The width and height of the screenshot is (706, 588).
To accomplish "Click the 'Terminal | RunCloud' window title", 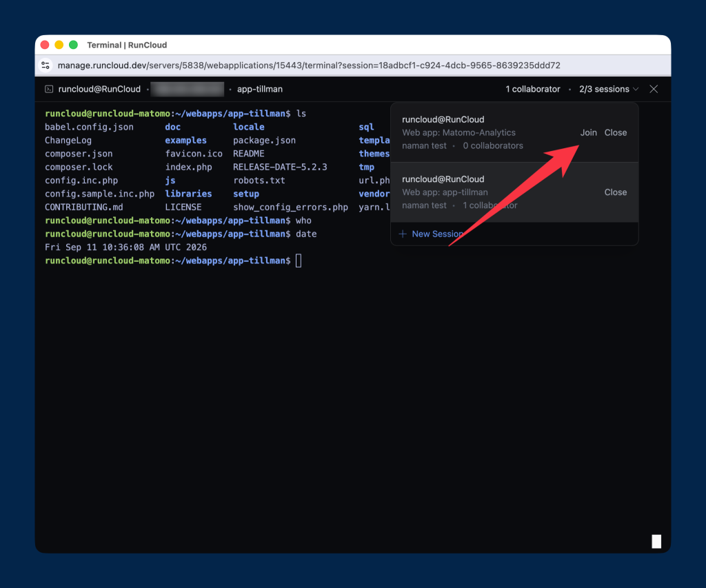I will click(x=127, y=45).
